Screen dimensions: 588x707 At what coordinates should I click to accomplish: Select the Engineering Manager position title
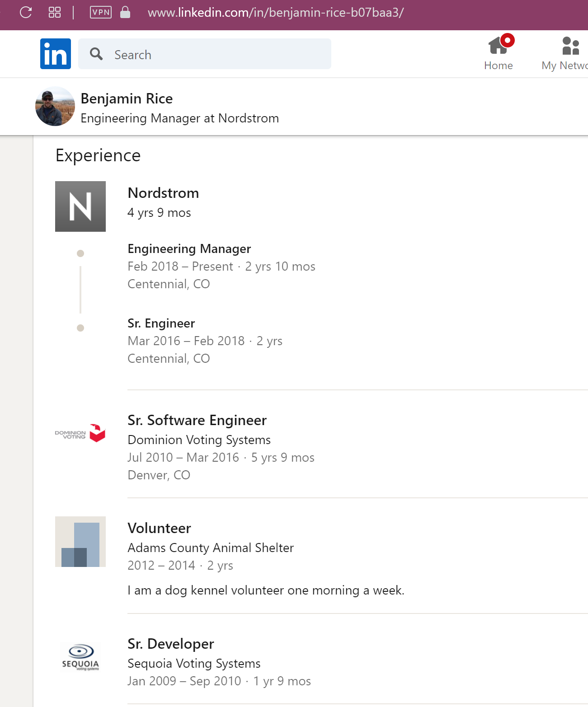pos(189,248)
